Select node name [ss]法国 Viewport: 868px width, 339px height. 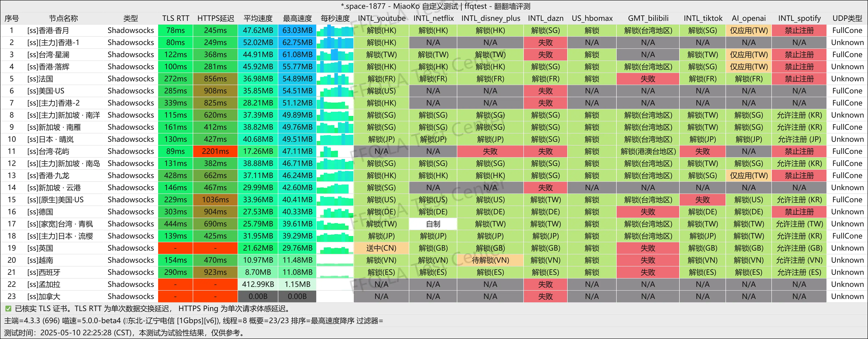[40, 79]
